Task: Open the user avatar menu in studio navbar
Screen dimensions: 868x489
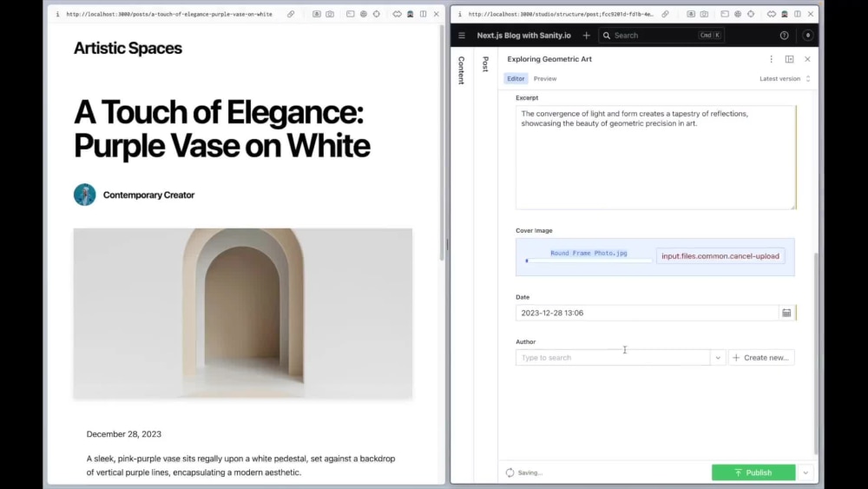Action: pos(807,36)
